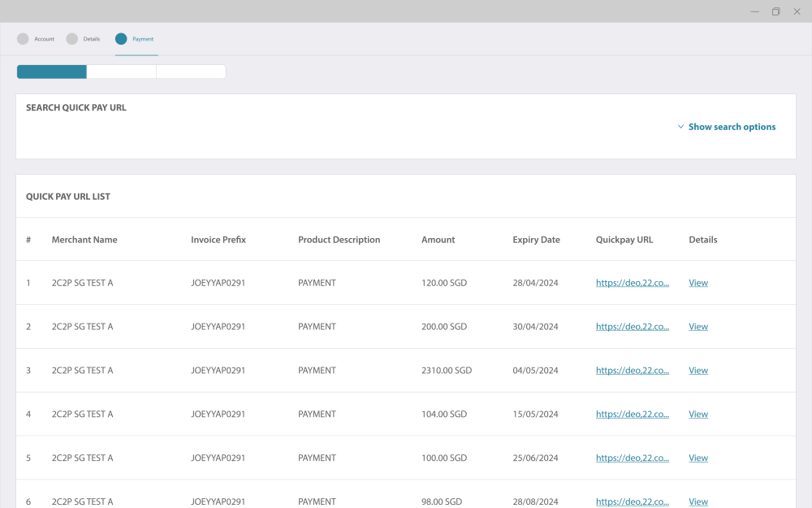Open the Quickpay URL for the 200.00 SGD row
The image size is (812, 508).
633,327
